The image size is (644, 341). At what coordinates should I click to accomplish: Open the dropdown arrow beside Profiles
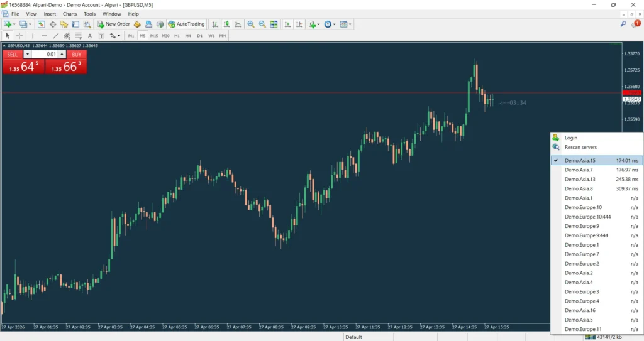point(30,24)
